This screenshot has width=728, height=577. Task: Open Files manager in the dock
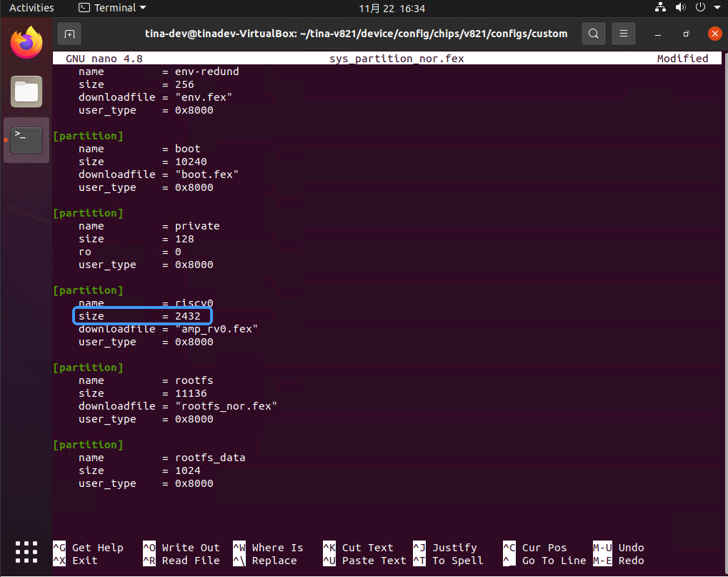(x=26, y=92)
